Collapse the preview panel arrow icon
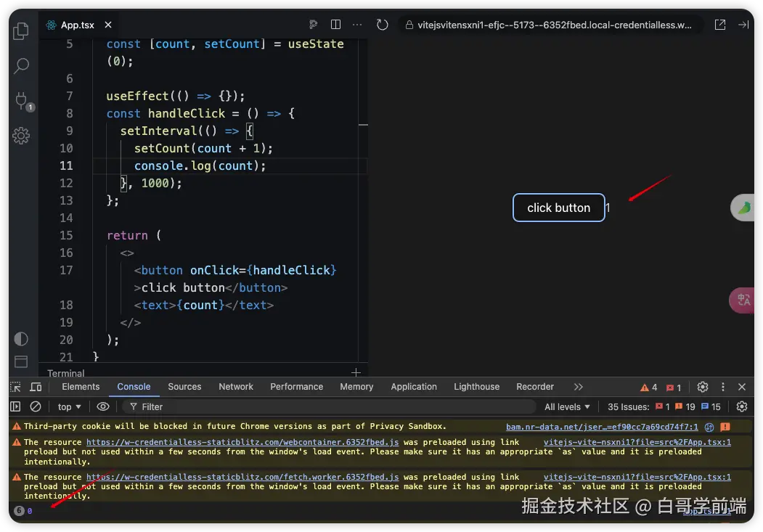This screenshot has height=532, width=763. pyautogui.click(x=743, y=25)
